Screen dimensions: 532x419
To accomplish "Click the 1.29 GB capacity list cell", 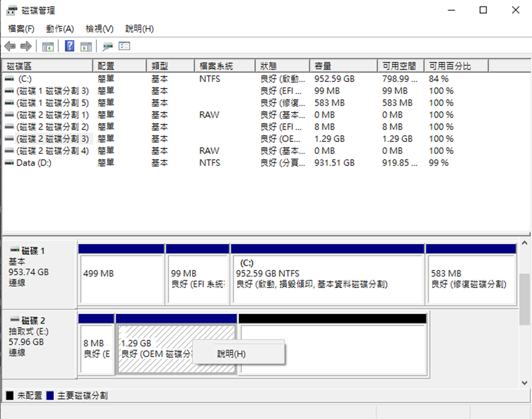I will [329, 139].
